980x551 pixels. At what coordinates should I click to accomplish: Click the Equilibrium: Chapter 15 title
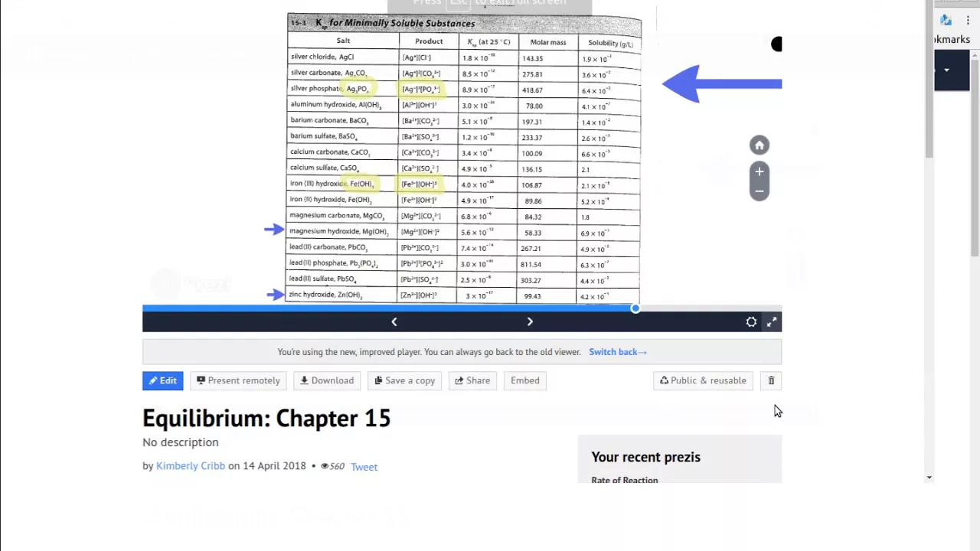click(266, 418)
